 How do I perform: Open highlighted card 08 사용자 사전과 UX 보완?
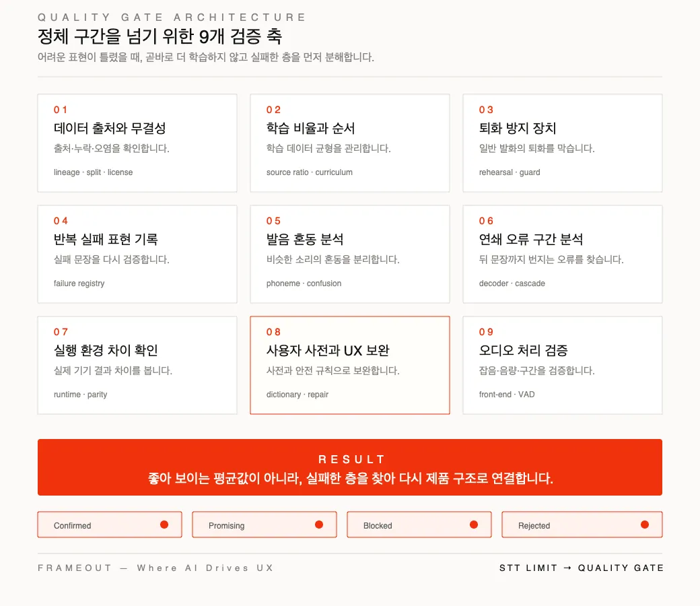click(x=349, y=366)
